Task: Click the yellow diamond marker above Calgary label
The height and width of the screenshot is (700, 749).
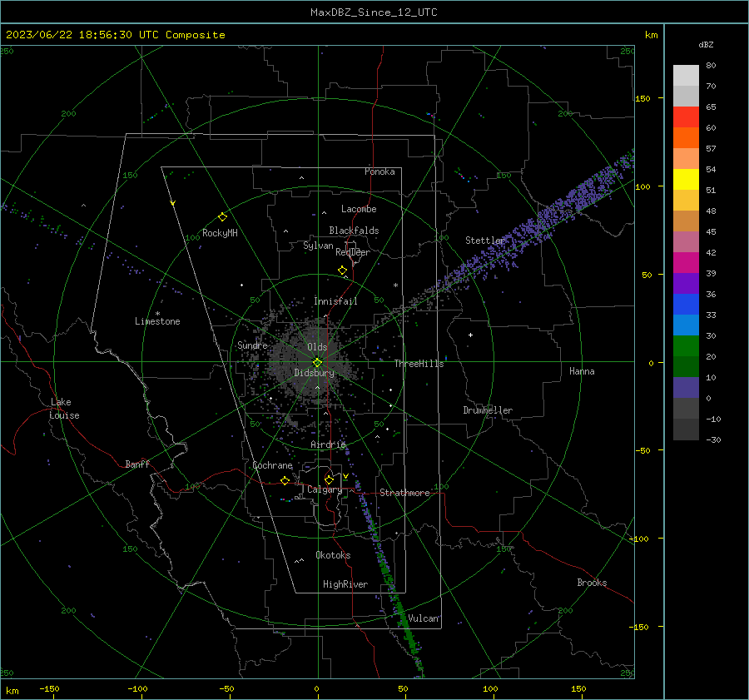Action: point(329,479)
